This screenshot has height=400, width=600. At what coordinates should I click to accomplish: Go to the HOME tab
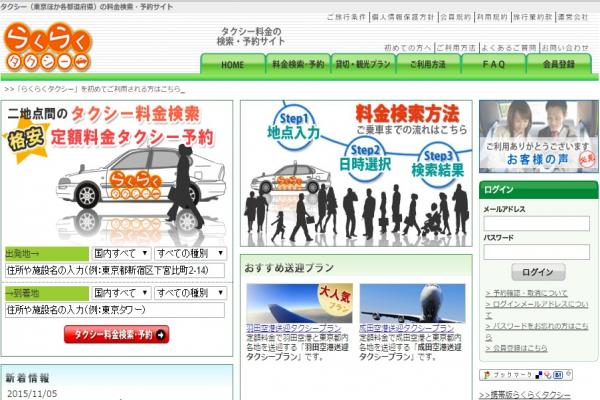[x=233, y=64]
